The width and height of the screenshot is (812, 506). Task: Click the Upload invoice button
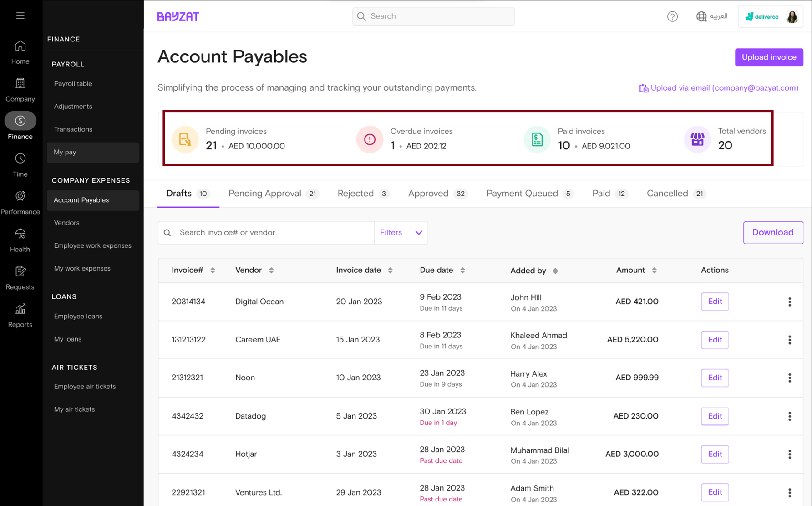pos(769,57)
